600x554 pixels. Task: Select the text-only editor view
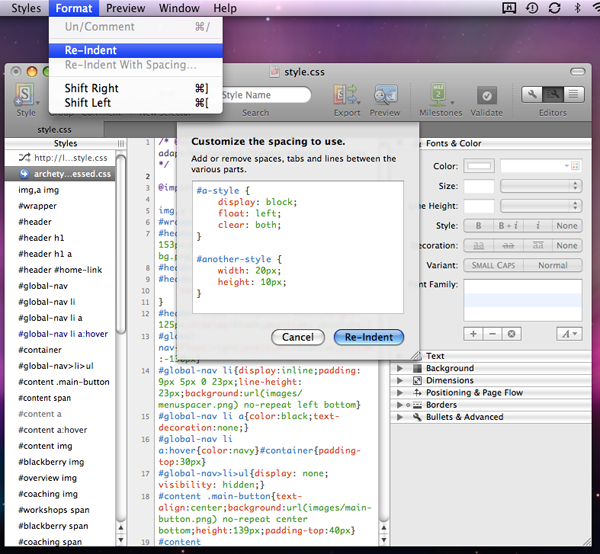[x=574, y=95]
